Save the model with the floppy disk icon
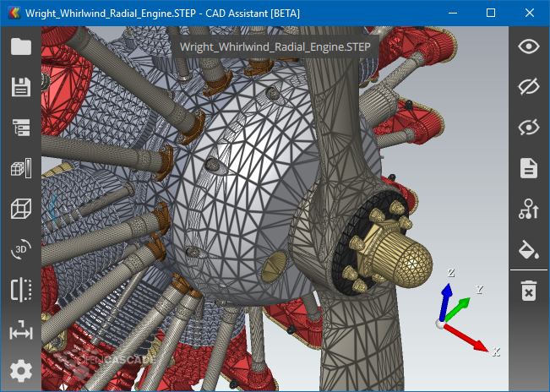The image size is (550, 392). [21, 87]
